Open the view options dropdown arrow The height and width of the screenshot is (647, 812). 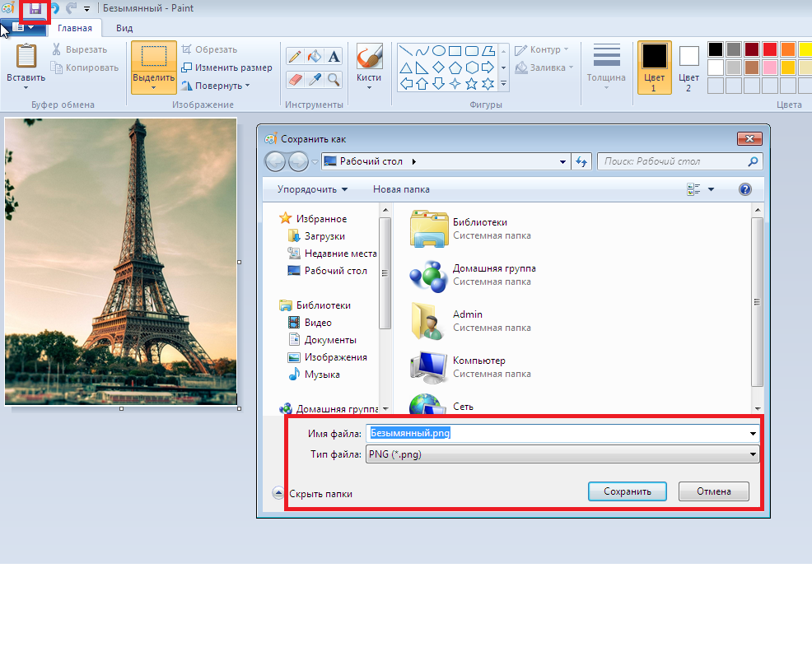(711, 189)
